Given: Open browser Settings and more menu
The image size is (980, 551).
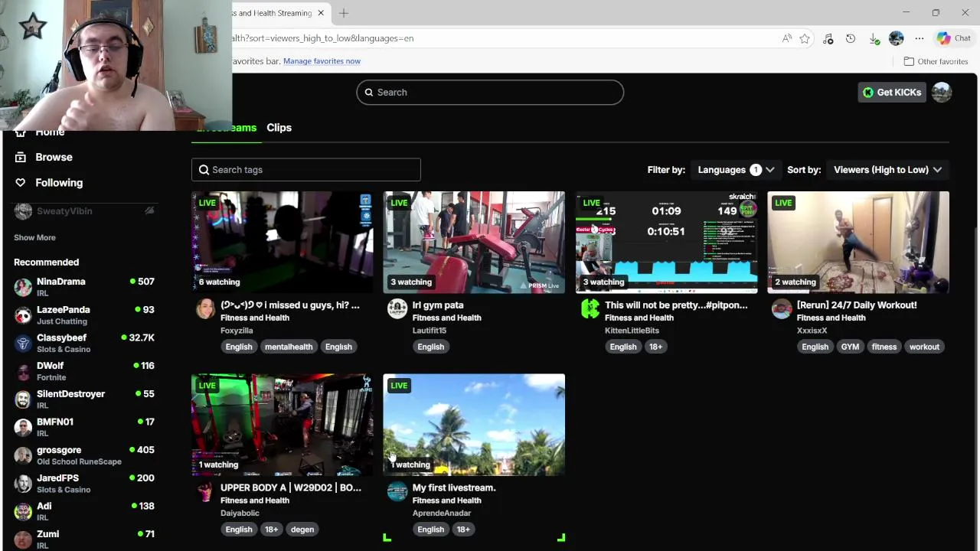Looking at the screenshot, I should tap(920, 38).
